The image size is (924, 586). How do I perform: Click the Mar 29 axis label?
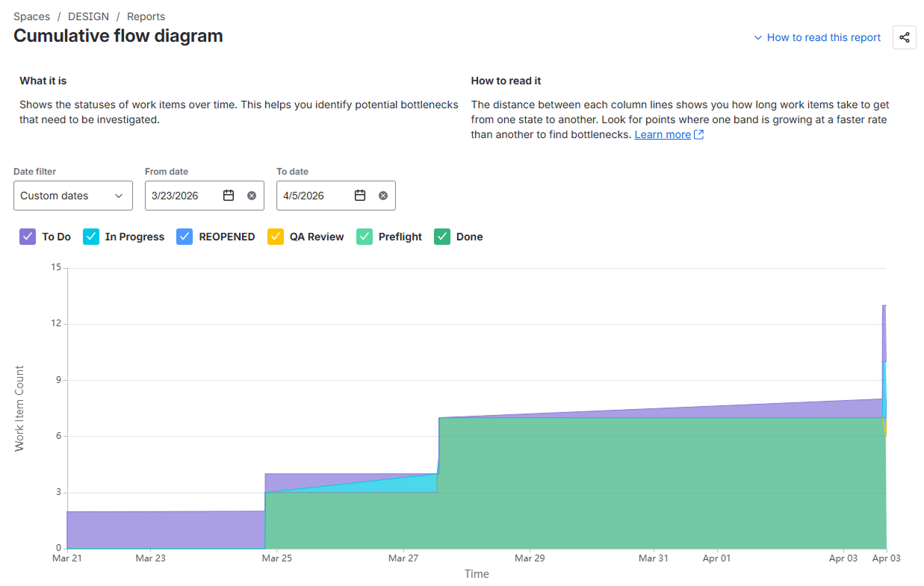tap(529, 558)
